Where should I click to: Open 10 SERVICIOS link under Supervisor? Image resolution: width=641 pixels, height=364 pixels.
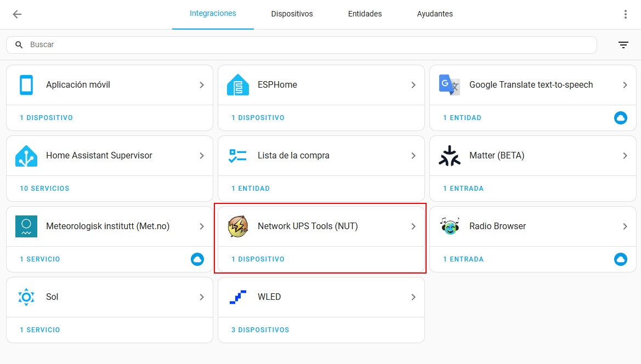44,189
